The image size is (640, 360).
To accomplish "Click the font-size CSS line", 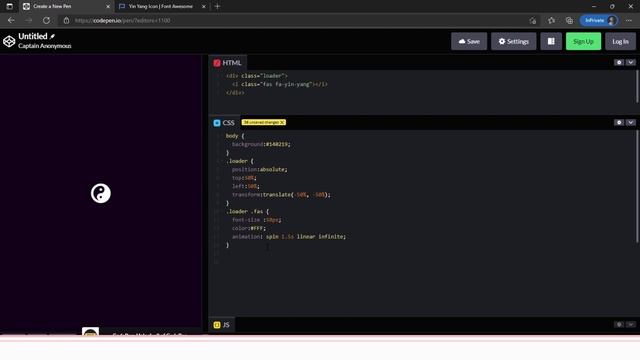I will tap(257, 220).
